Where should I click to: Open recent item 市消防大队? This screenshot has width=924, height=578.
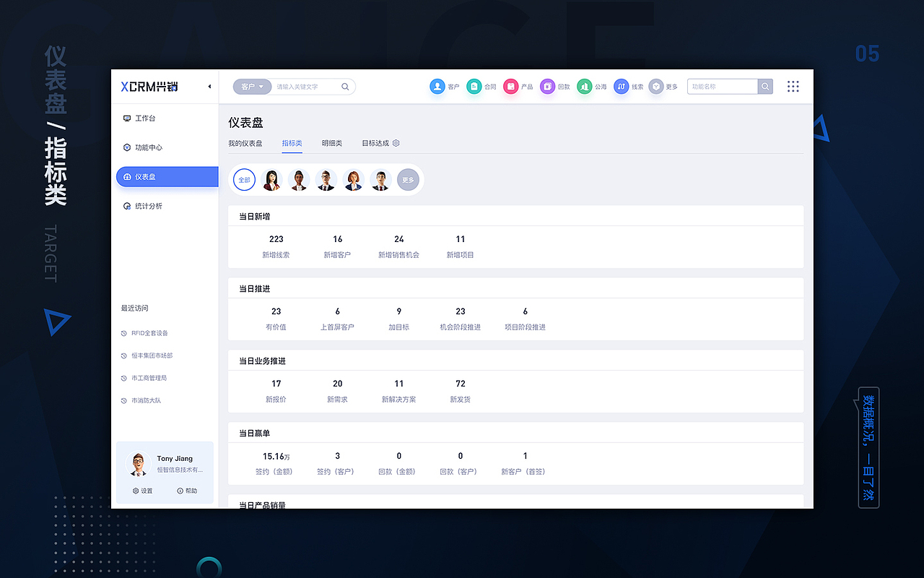(140, 400)
